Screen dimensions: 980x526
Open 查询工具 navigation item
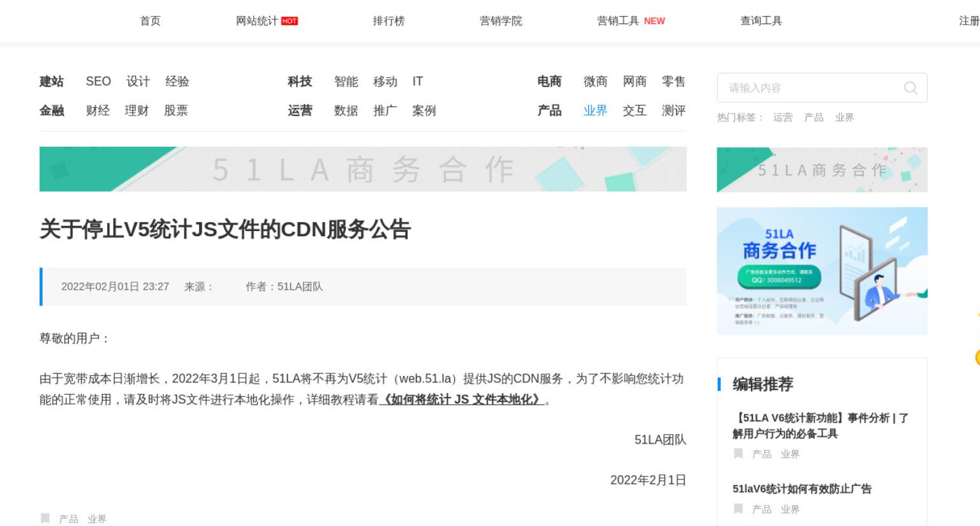(761, 21)
